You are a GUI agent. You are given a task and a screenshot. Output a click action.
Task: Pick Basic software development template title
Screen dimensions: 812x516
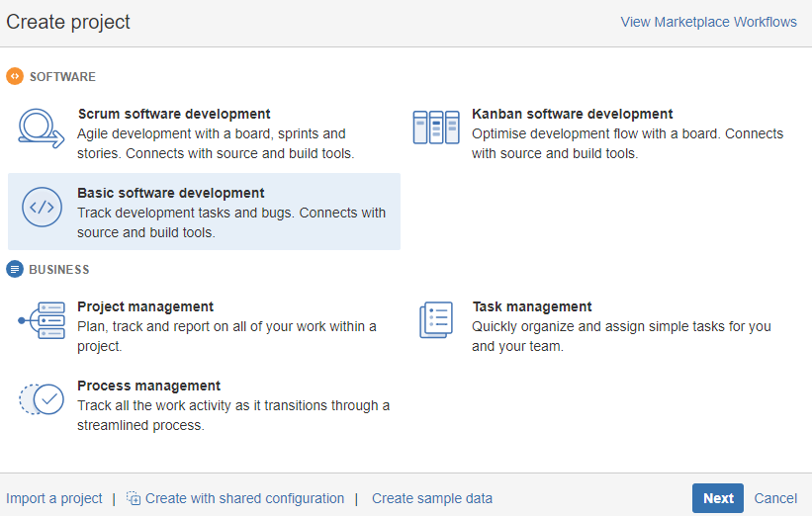coord(170,193)
